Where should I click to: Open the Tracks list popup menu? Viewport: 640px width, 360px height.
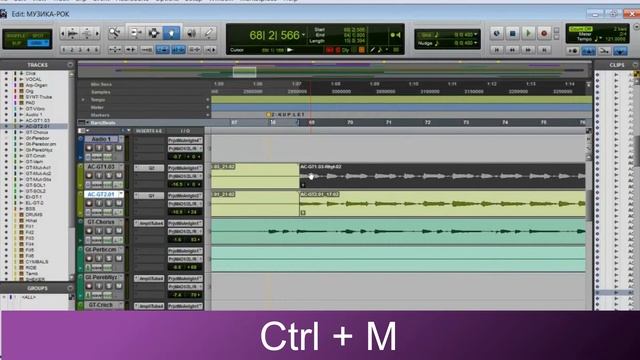tap(70, 65)
